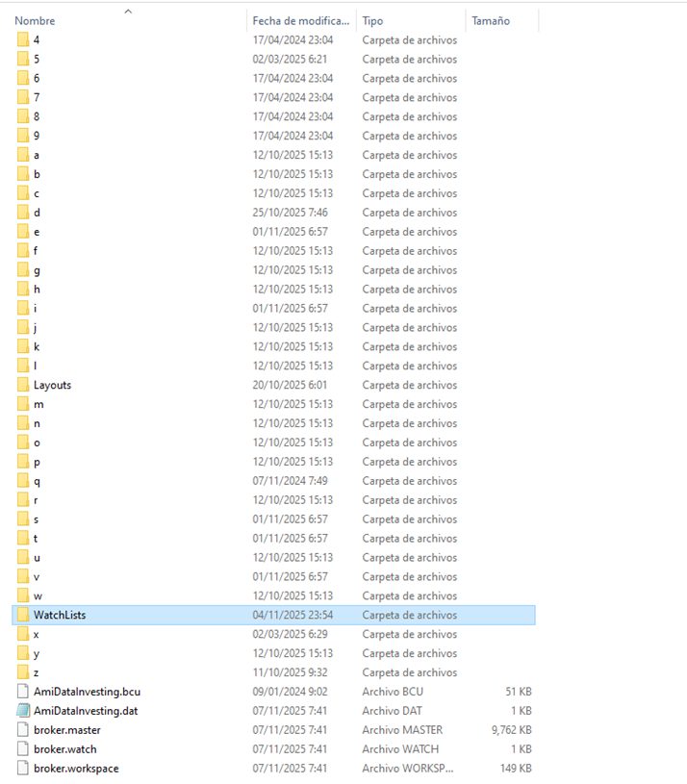Select the folder named d
The image size is (687, 784).
point(37,213)
